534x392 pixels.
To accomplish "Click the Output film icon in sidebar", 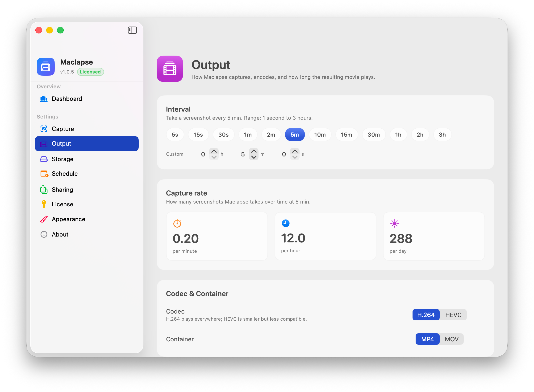I will tap(44, 143).
